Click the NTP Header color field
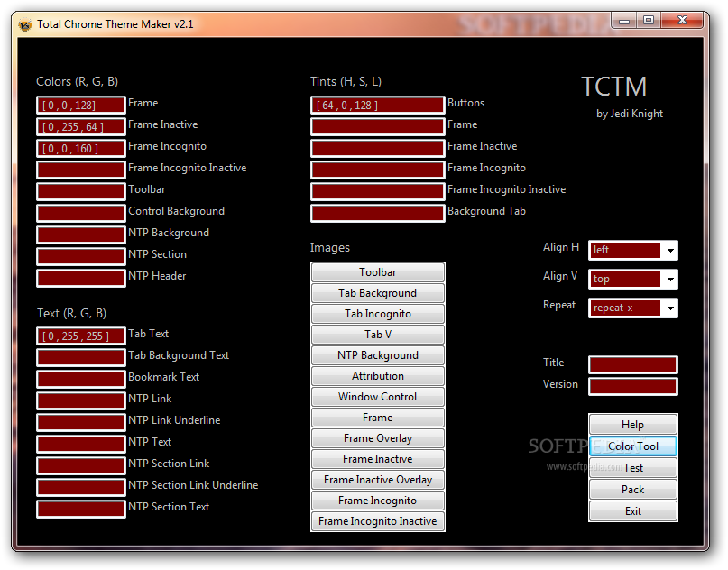 [x=81, y=278]
